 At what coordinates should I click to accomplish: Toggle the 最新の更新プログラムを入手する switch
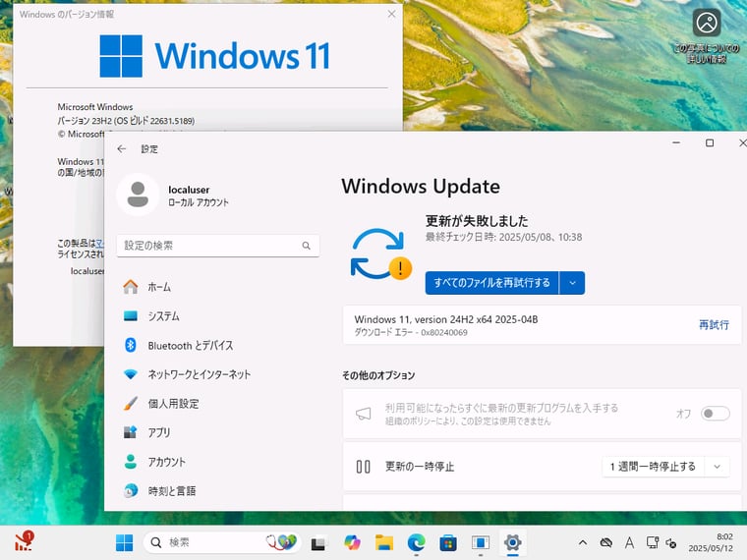716,414
